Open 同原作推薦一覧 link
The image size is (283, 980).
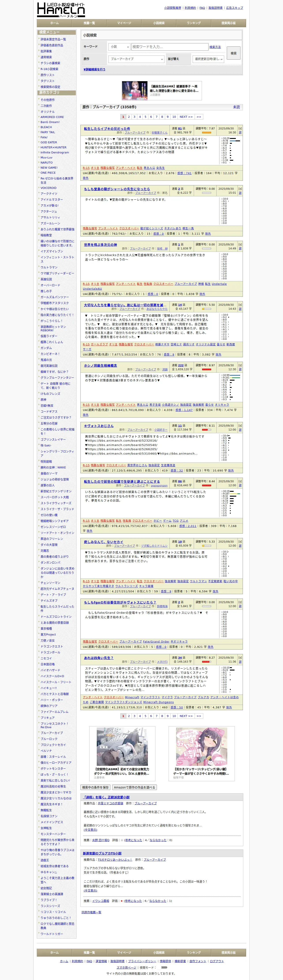[x=91, y=912]
